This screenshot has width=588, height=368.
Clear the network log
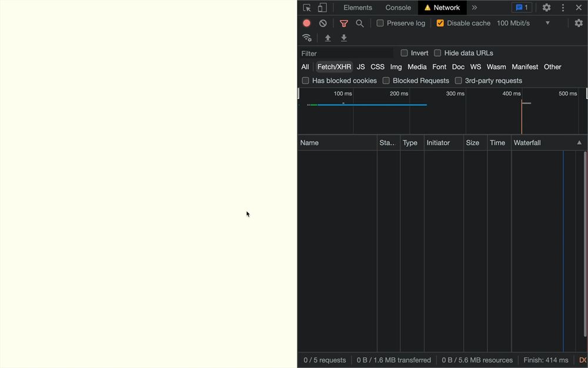pos(323,24)
